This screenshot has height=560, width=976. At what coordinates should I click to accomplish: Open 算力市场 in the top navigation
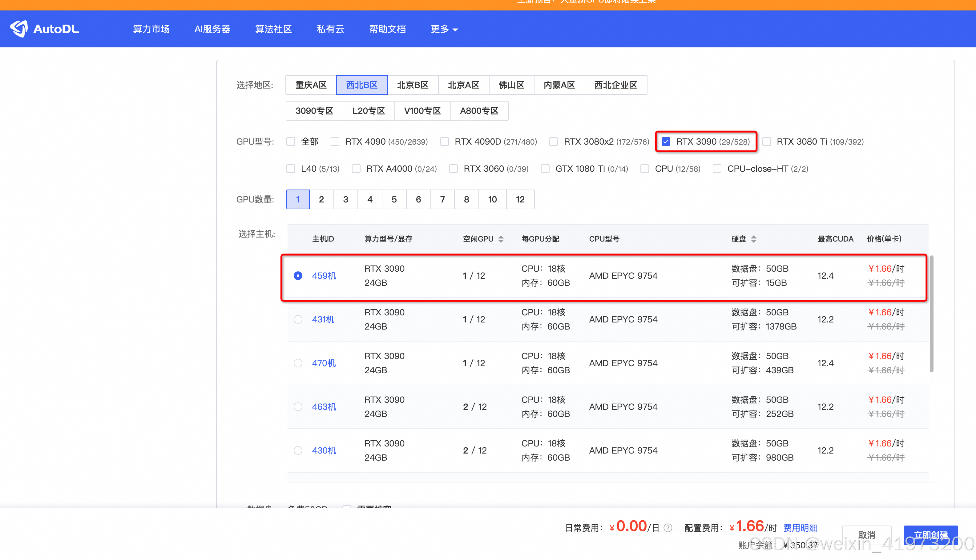pyautogui.click(x=151, y=29)
